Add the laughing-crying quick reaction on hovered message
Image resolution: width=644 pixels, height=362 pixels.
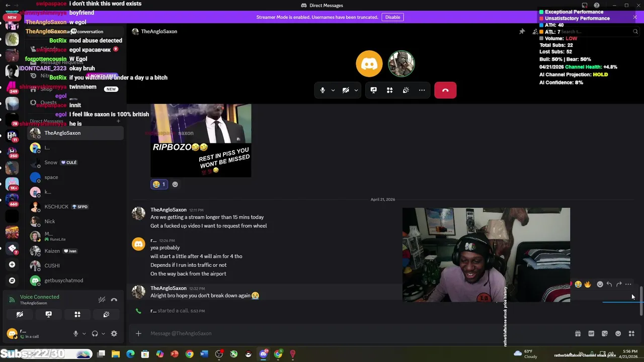[x=578, y=285]
